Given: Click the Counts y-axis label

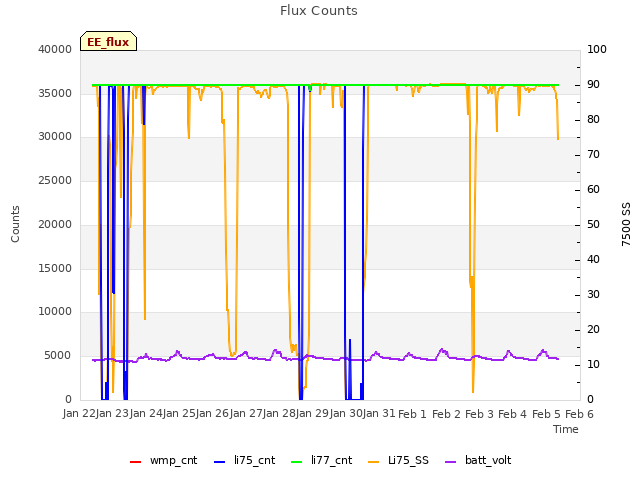Looking at the screenshot, I should (x=15, y=224).
